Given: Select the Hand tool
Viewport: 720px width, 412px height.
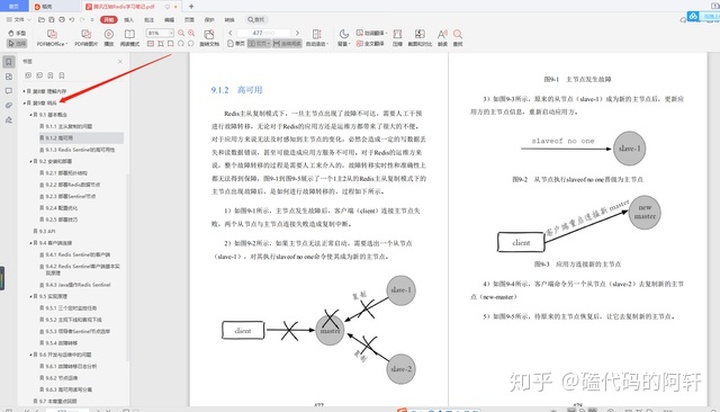Looking at the screenshot, I should (x=17, y=33).
